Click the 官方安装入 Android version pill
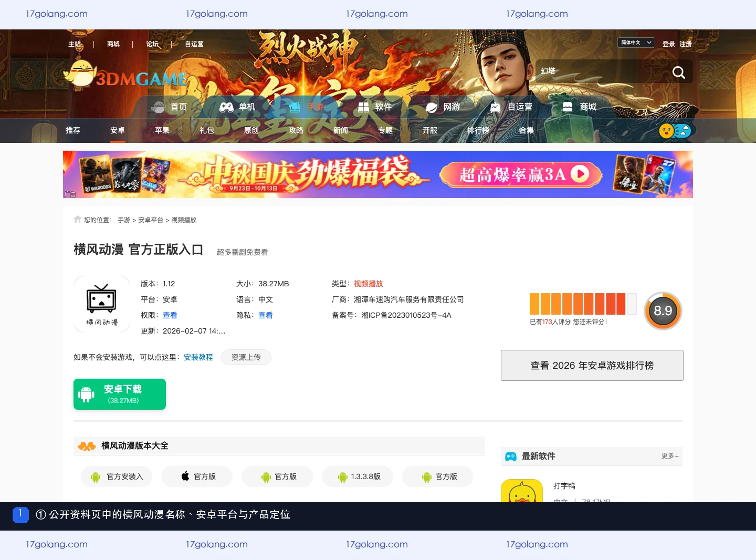Screen dimensions: 756x560 click(117, 476)
